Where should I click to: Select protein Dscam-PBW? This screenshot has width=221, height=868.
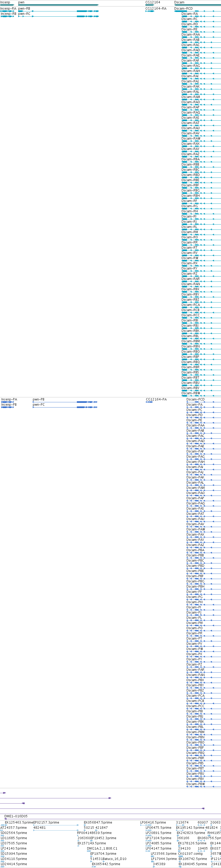195,784
